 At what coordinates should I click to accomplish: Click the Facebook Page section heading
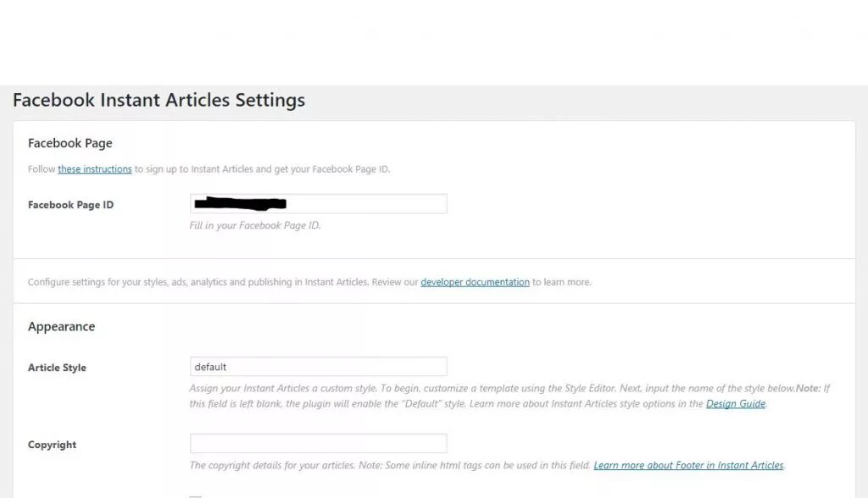coord(70,143)
